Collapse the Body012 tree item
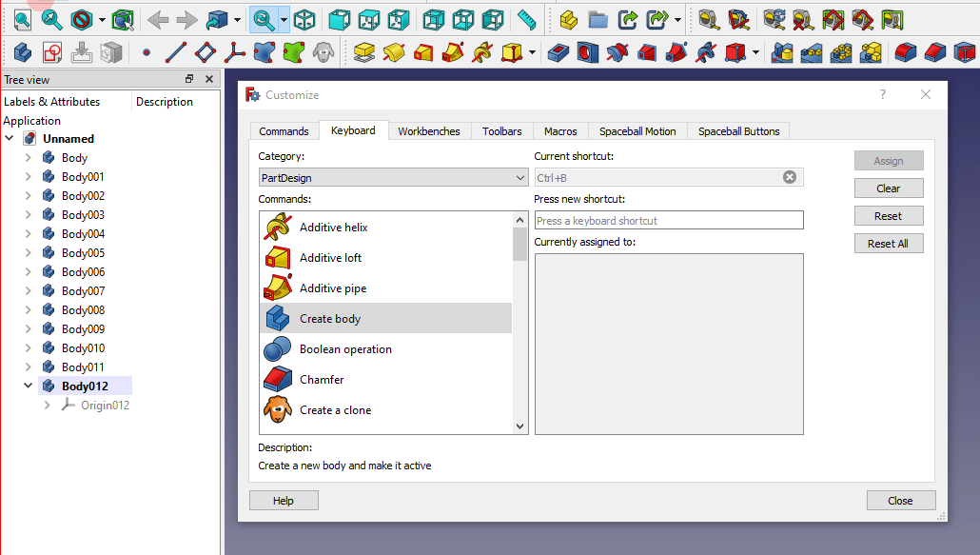The image size is (980, 555). pyautogui.click(x=29, y=386)
